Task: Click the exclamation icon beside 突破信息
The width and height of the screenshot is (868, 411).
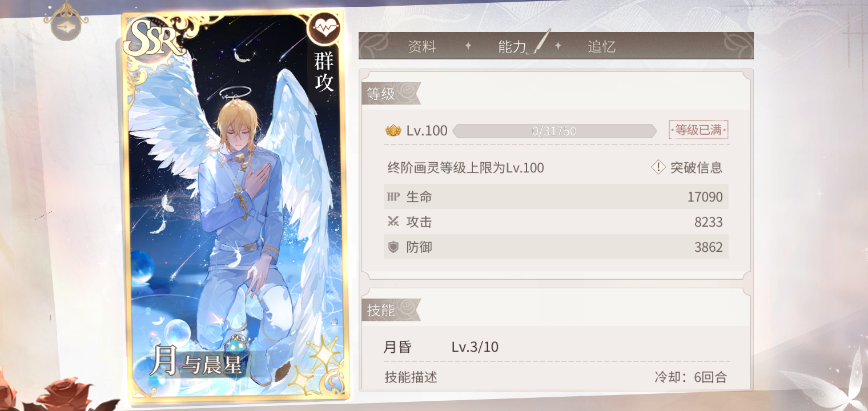Action: (658, 167)
